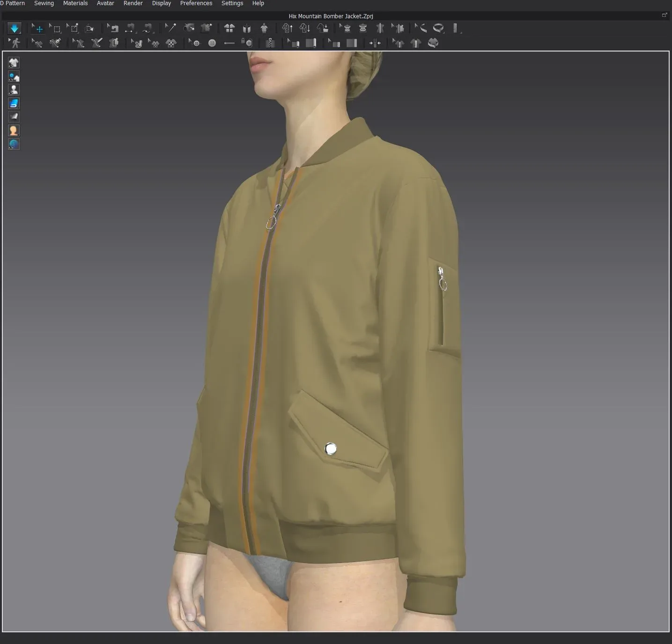The width and height of the screenshot is (672, 644).
Task: Toggle Show Avatar visibility
Action: coord(14,90)
